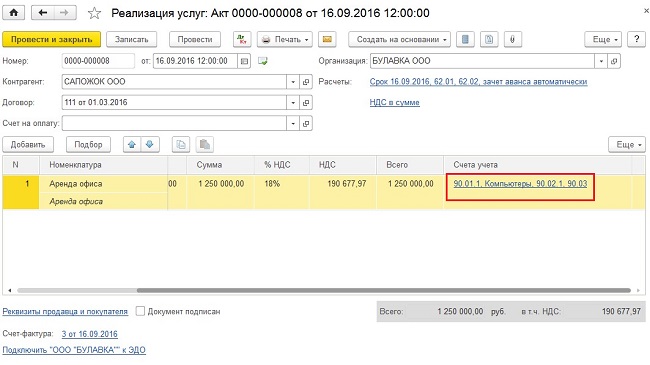Select the НДС cell 190 677,97
The width and height of the screenshot is (650, 365).
point(342,184)
